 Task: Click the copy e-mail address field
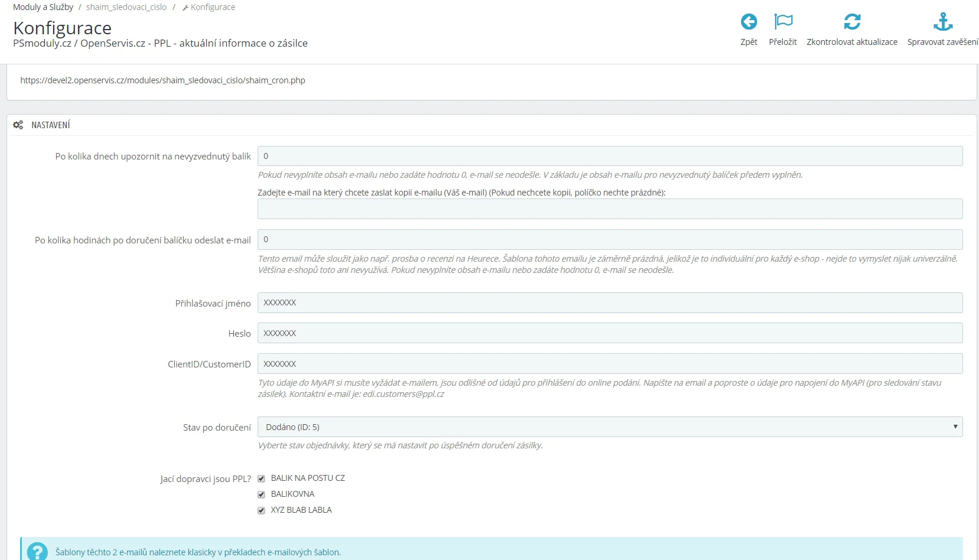(609, 209)
